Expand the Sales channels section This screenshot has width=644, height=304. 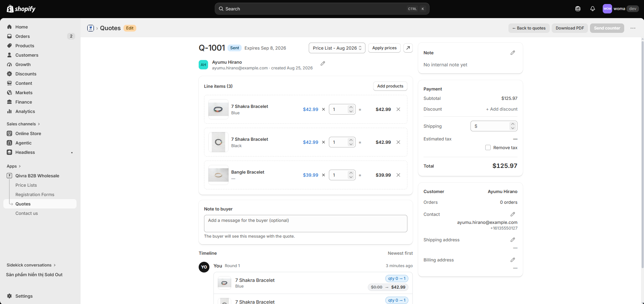[x=23, y=124]
